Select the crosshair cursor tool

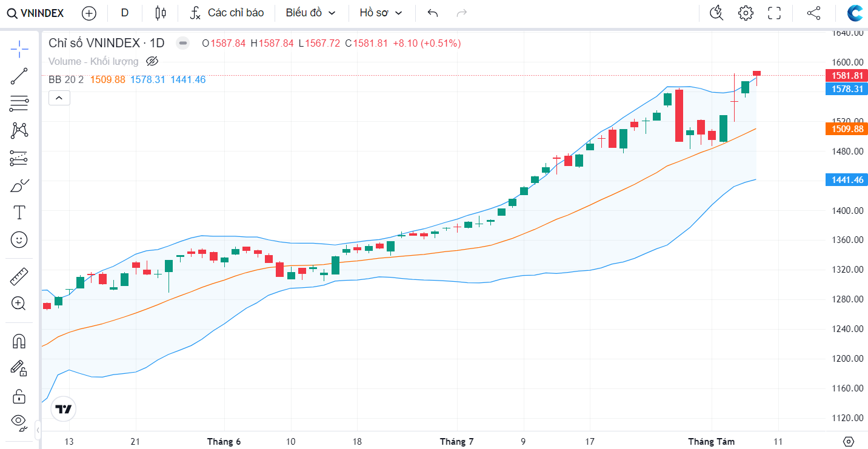[19, 48]
